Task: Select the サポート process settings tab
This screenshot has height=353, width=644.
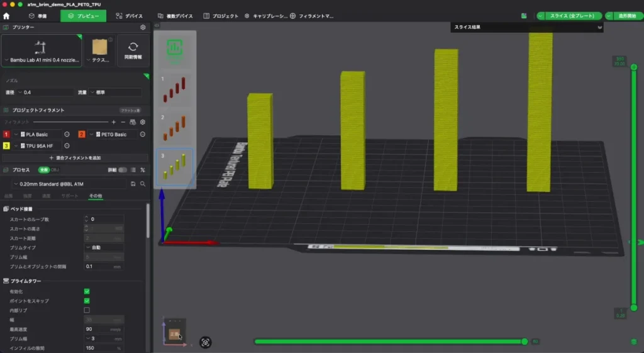Action: [x=70, y=196]
